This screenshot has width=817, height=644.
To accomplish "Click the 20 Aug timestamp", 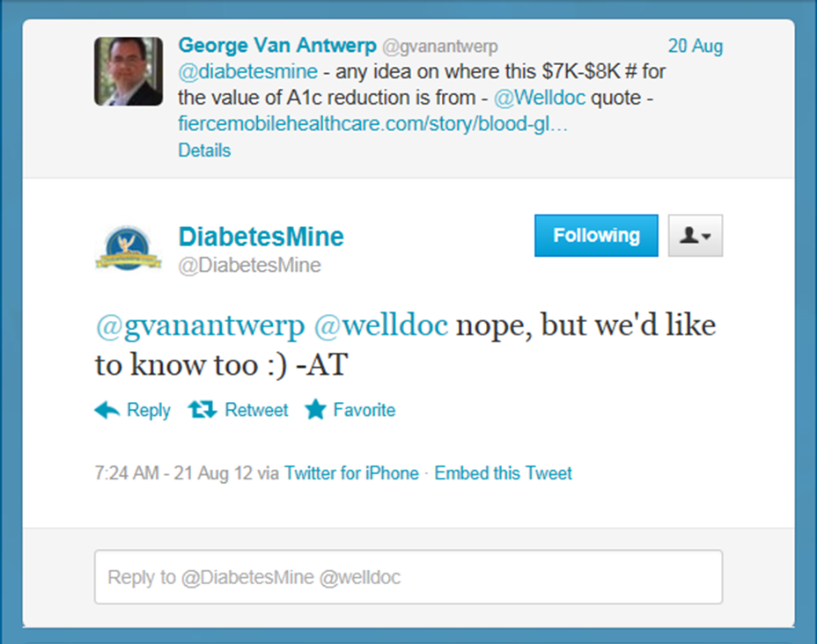I will coord(696,46).
